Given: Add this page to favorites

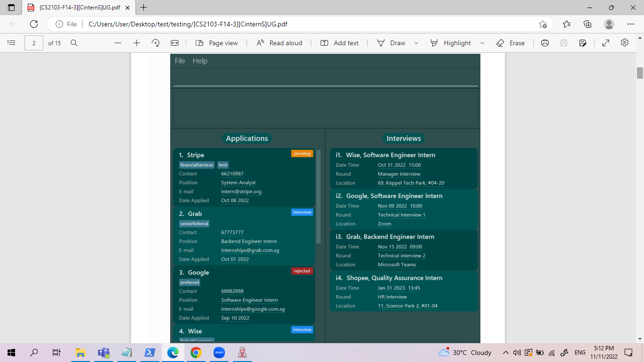Looking at the screenshot, I should pyautogui.click(x=543, y=24).
